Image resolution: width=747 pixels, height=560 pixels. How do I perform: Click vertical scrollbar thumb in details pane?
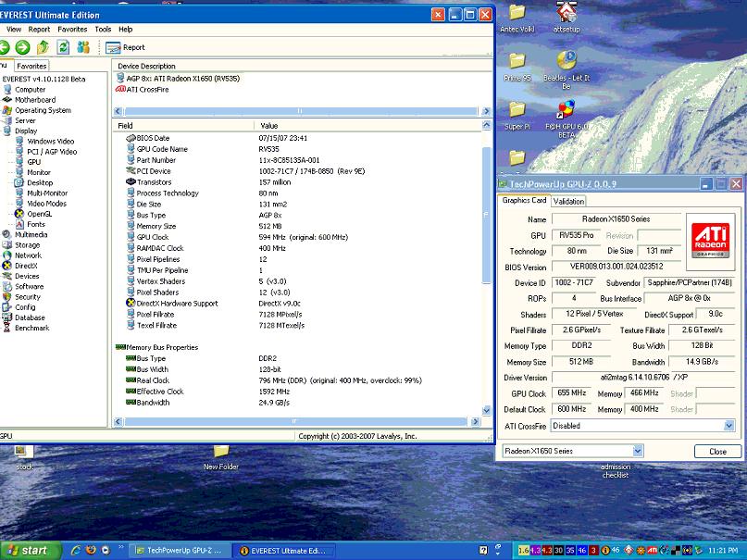pyautogui.click(x=486, y=215)
